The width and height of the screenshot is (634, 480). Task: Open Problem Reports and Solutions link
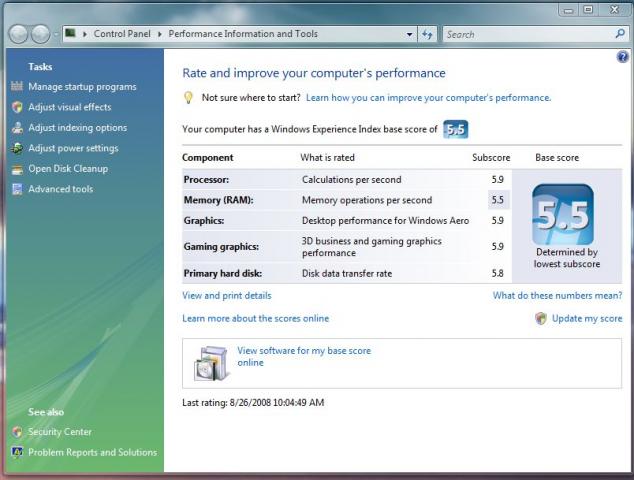[x=92, y=452]
